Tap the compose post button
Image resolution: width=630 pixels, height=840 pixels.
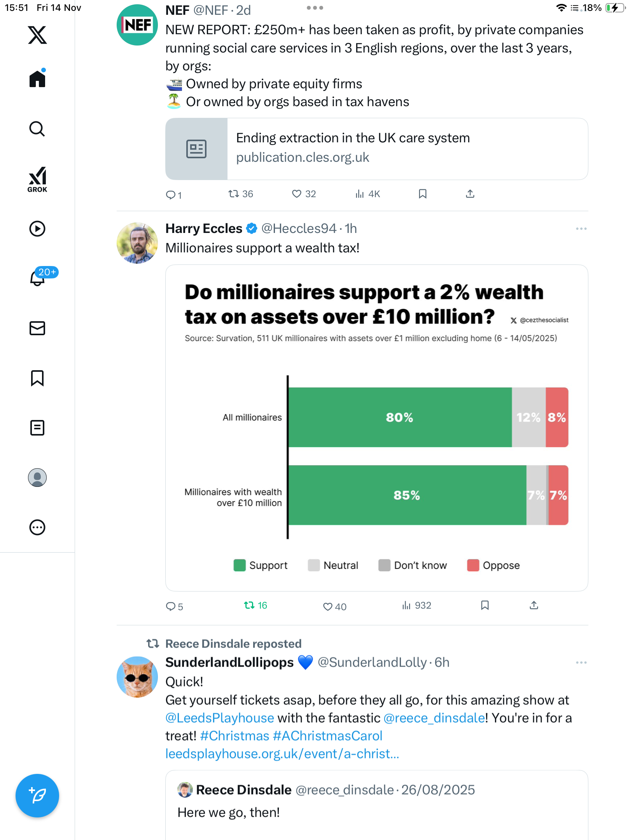[x=37, y=796]
